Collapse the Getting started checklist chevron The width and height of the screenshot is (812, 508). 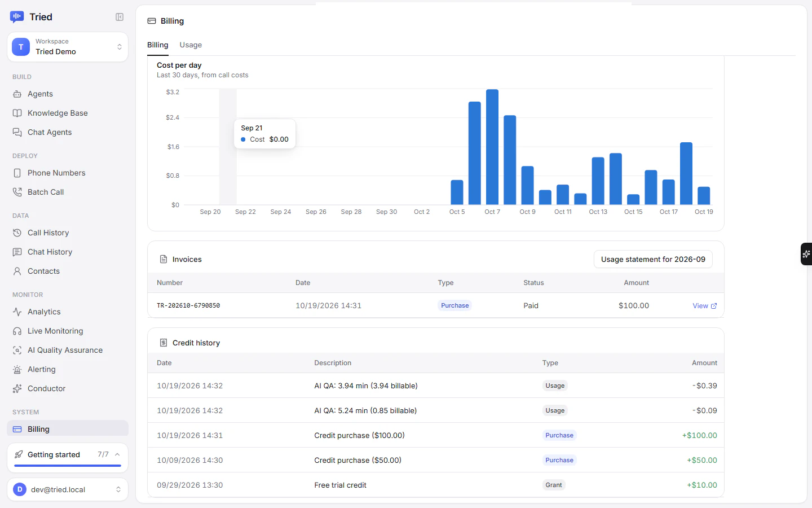(x=117, y=454)
